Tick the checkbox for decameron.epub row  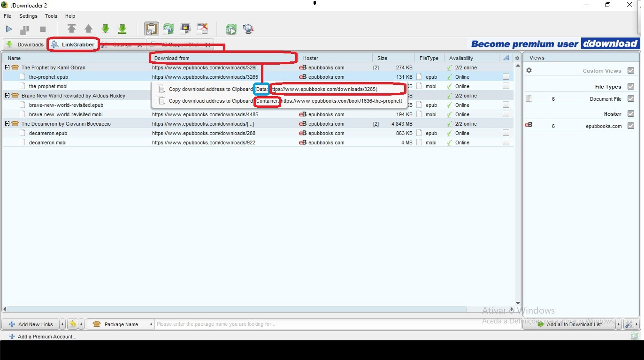pyautogui.click(x=506, y=133)
